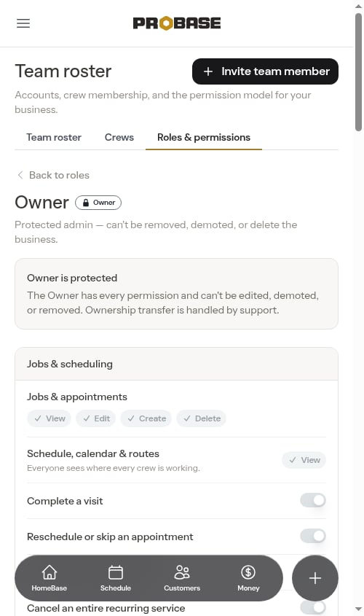Click the ProBase logo

click(x=176, y=23)
